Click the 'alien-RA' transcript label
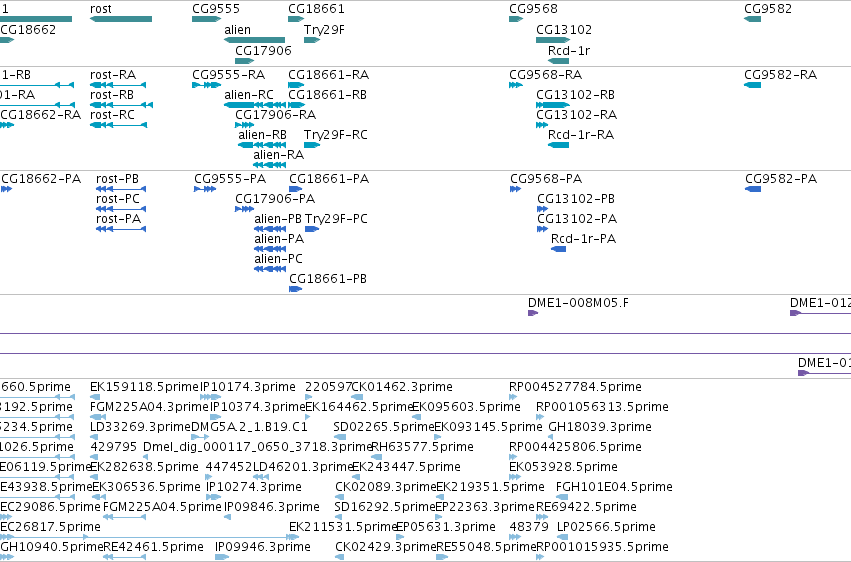The height and width of the screenshot is (562, 851). pos(278,155)
